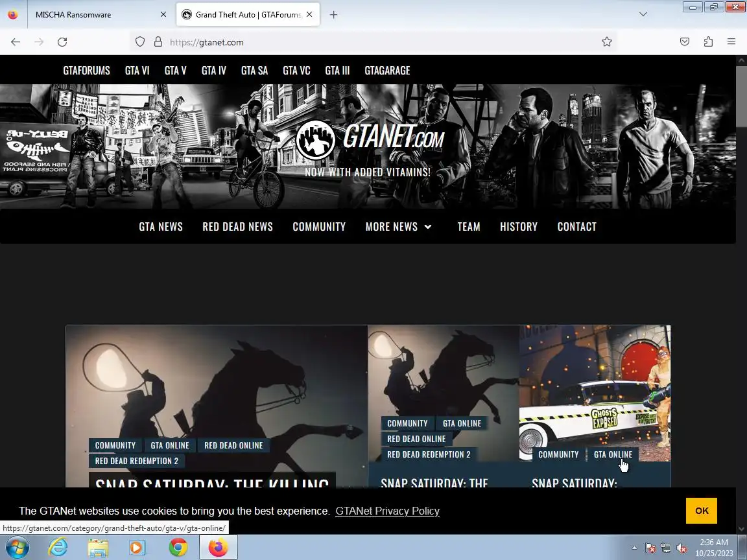Click the GTANet.com round logo

coord(315,139)
